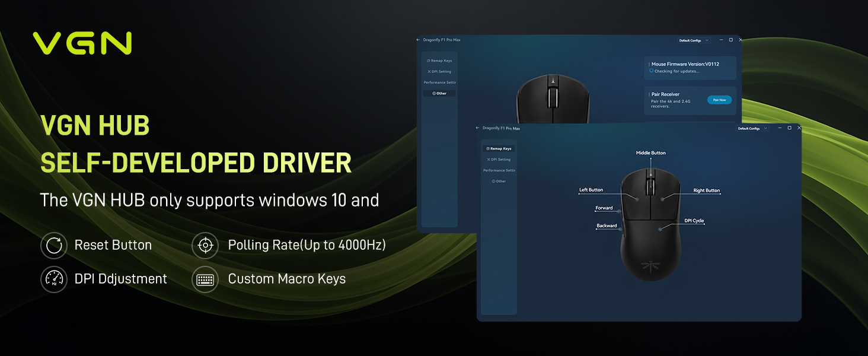The height and width of the screenshot is (356, 868).
Task: Click the checking for updates spinner icon
Action: pyautogui.click(x=651, y=71)
